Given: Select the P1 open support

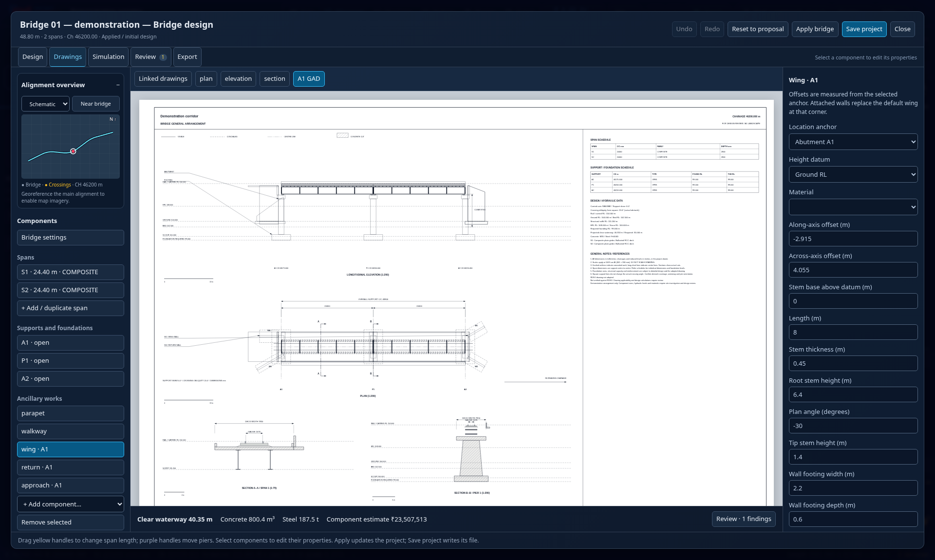Looking at the screenshot, I should point(71,361).
